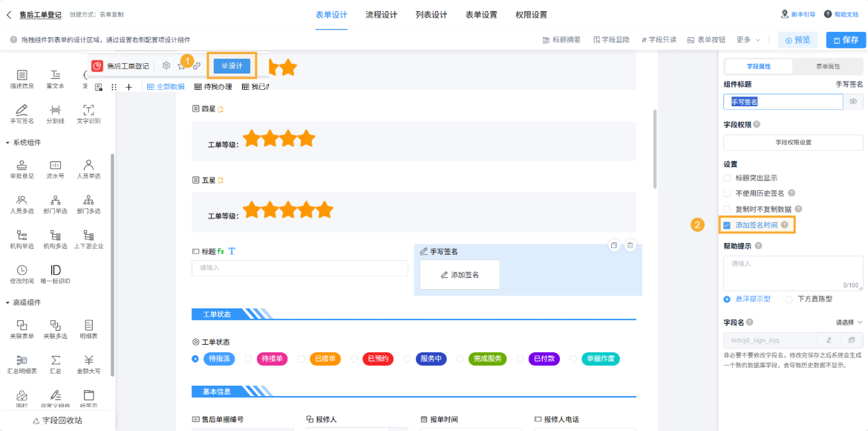This screenshot has width=868, height=431.
Task: Switch to 权限设置 tab
Action: (x=531, y=15)
